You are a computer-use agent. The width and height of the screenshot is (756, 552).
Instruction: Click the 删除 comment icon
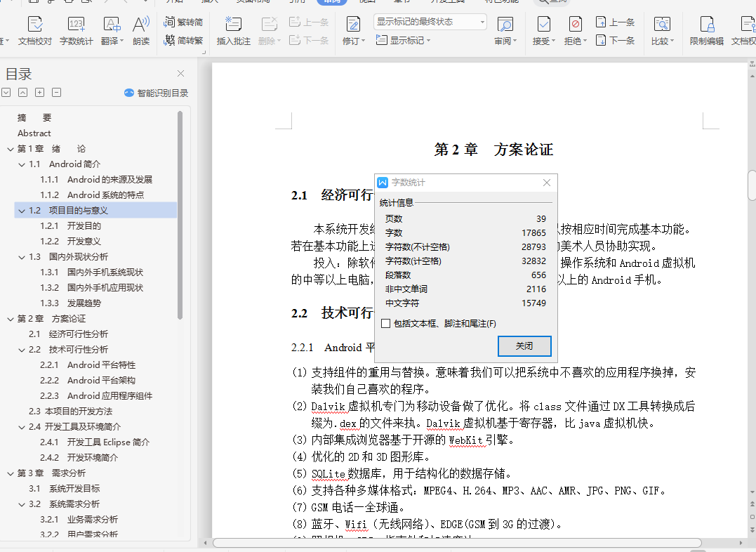pyautogui.click(x=269, y=24)
